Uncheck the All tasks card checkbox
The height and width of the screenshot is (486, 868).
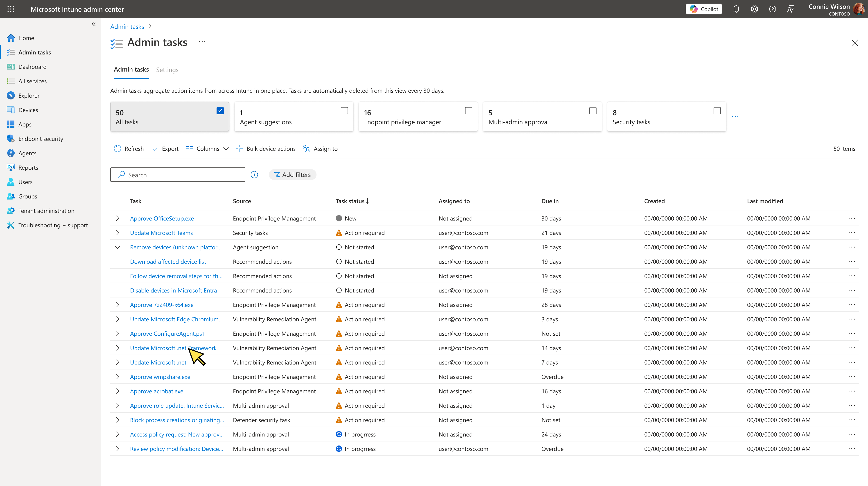click(220, 111)
